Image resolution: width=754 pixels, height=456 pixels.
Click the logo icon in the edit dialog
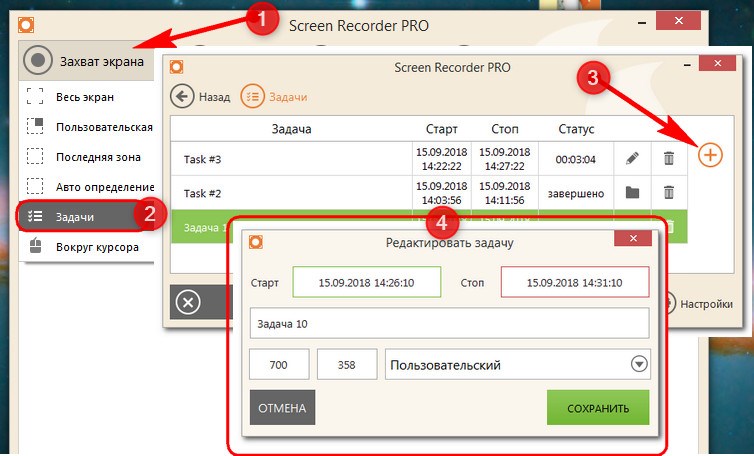click(256, 241)
